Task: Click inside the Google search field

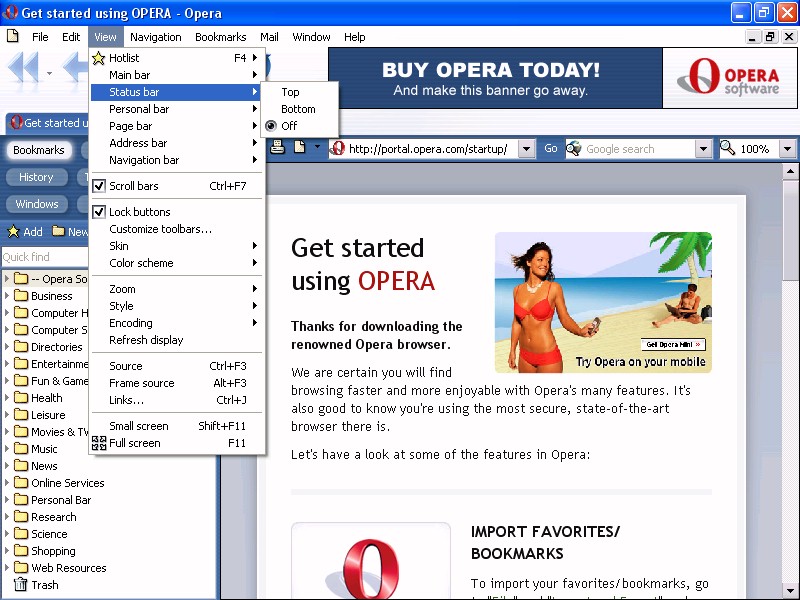Action: click(638, 149)
